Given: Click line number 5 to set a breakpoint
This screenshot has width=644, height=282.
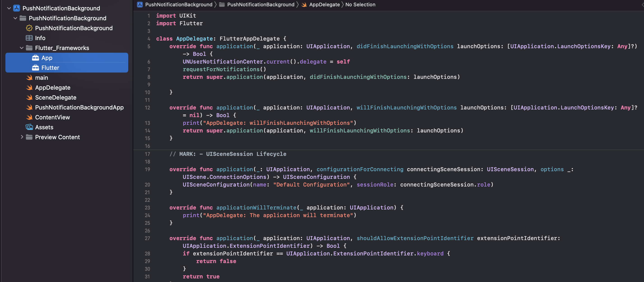Looking at the screenshot, I should click(148, 46).
